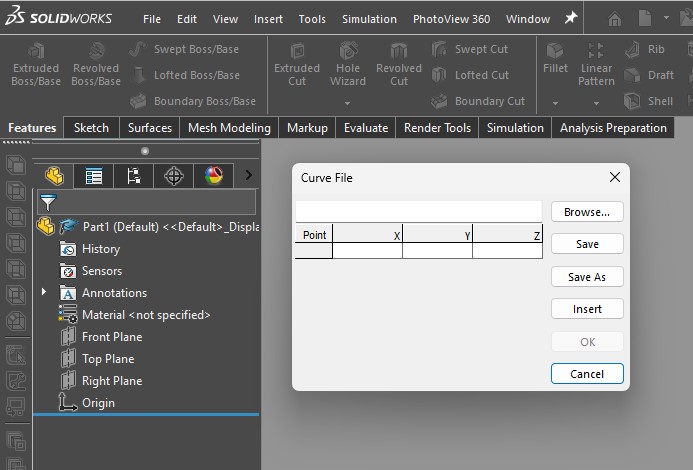Click the Revolved Cut tool
The height and width of the screenshot is (470, 693).
pos(399,64)
